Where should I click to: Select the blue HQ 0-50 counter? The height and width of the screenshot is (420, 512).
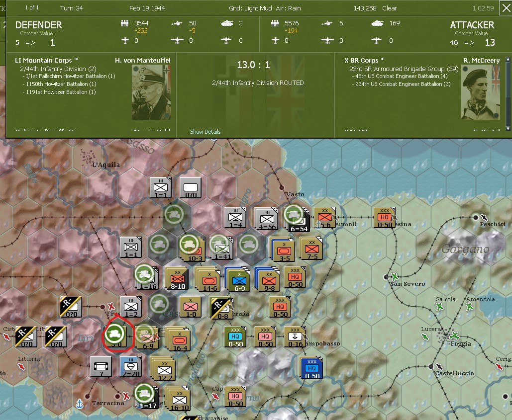pyautogui.click(x=312, y=368)
